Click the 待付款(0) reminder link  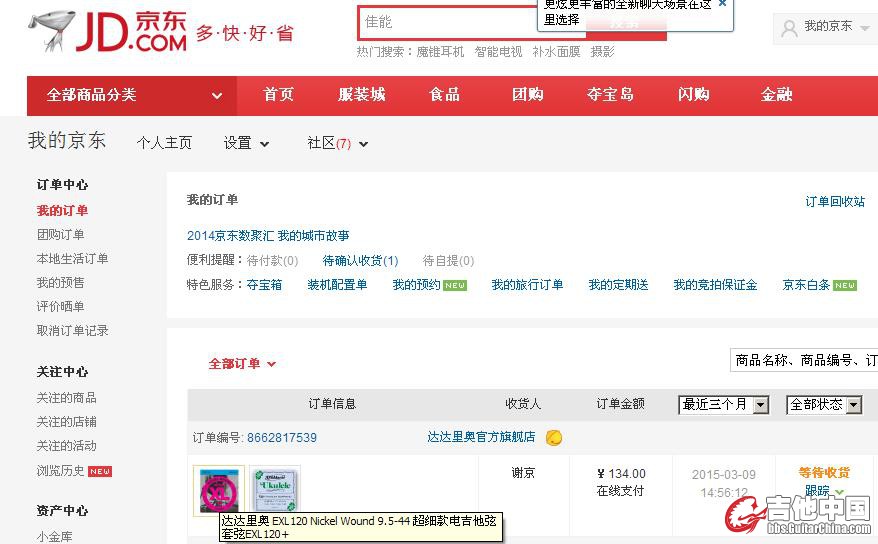click(272, 261)
